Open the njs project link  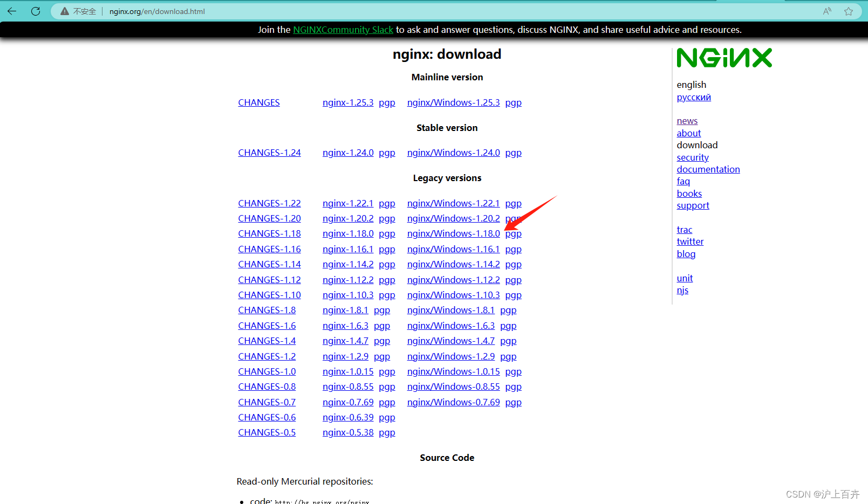click(x=682, y=291)
